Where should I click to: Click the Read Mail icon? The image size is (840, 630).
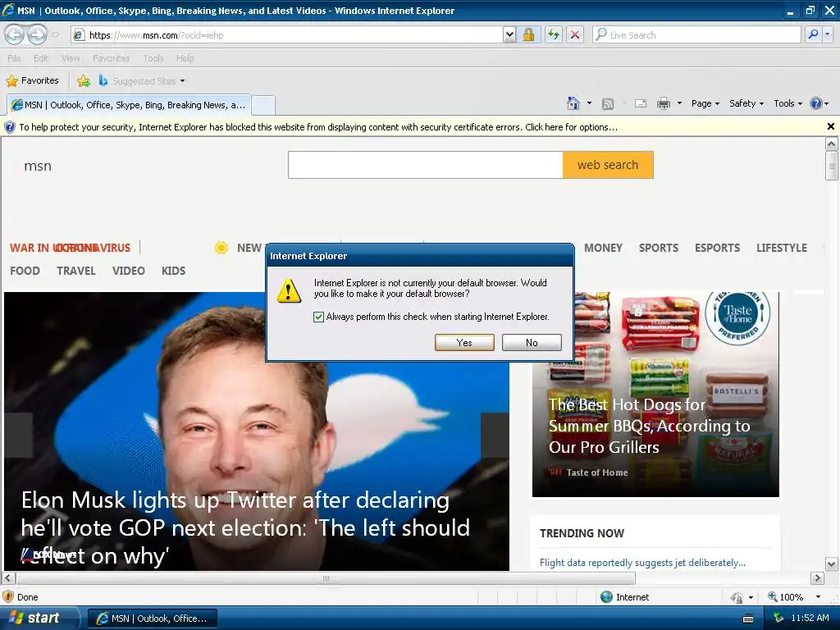tap(641, 103)
